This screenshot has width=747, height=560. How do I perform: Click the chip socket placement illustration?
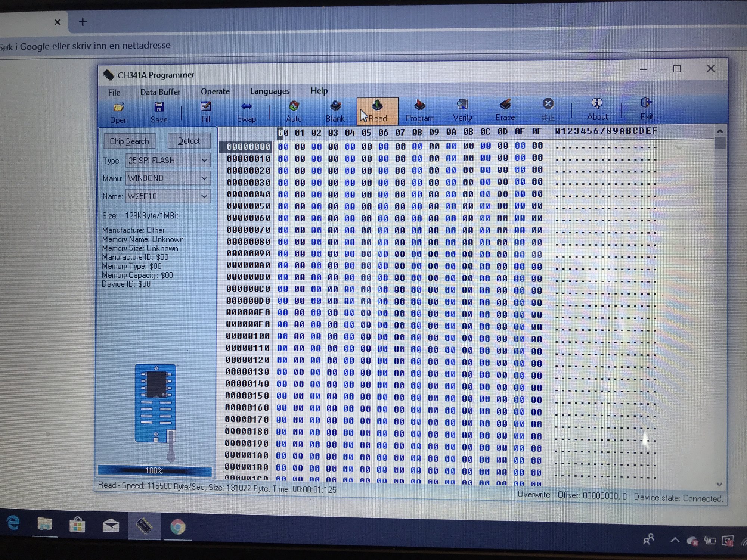coord(156,412)
